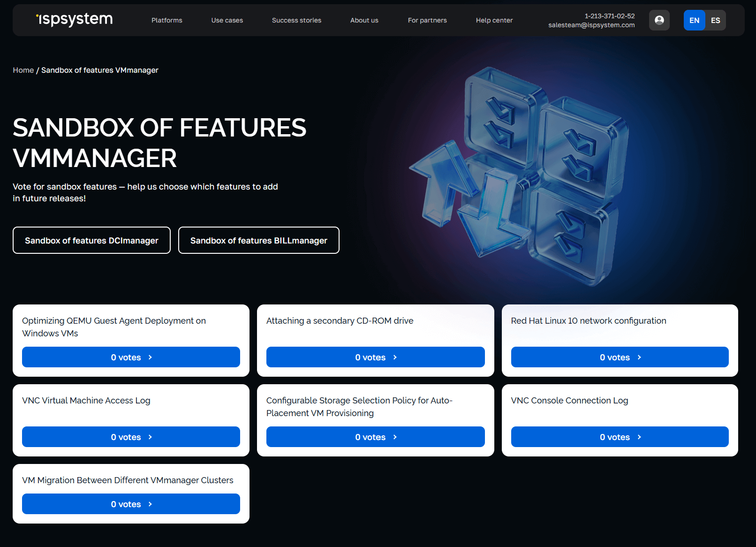Click the 'Red Hat Linux 10 network configuration' title
This screenshot has width=756, height=547.
(589, 321)
